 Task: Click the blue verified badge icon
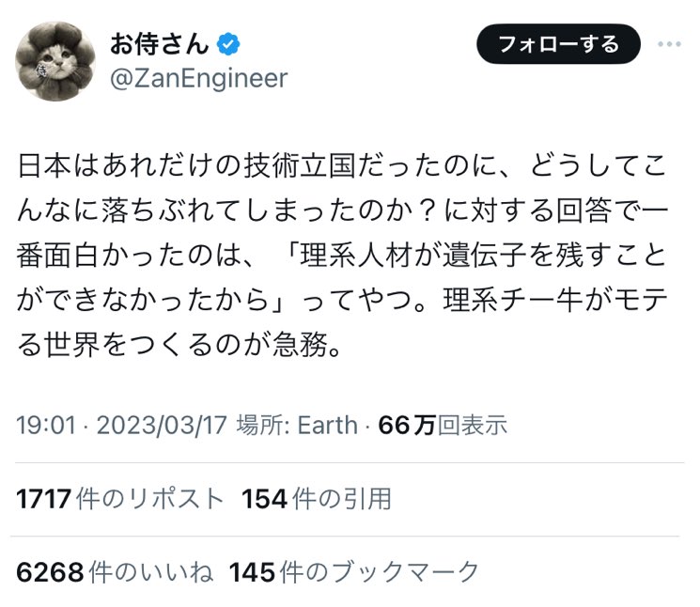point(228,44)
